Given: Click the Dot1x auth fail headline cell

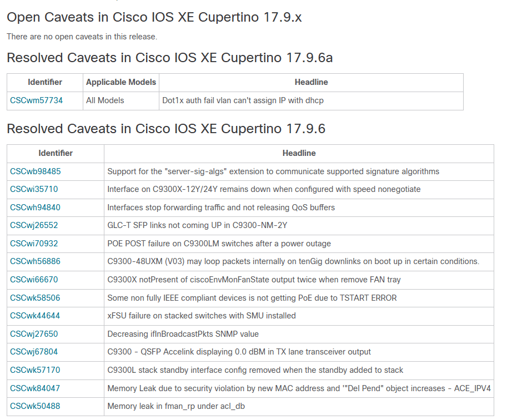Looking at the screenshot, I should click(243, 100).
